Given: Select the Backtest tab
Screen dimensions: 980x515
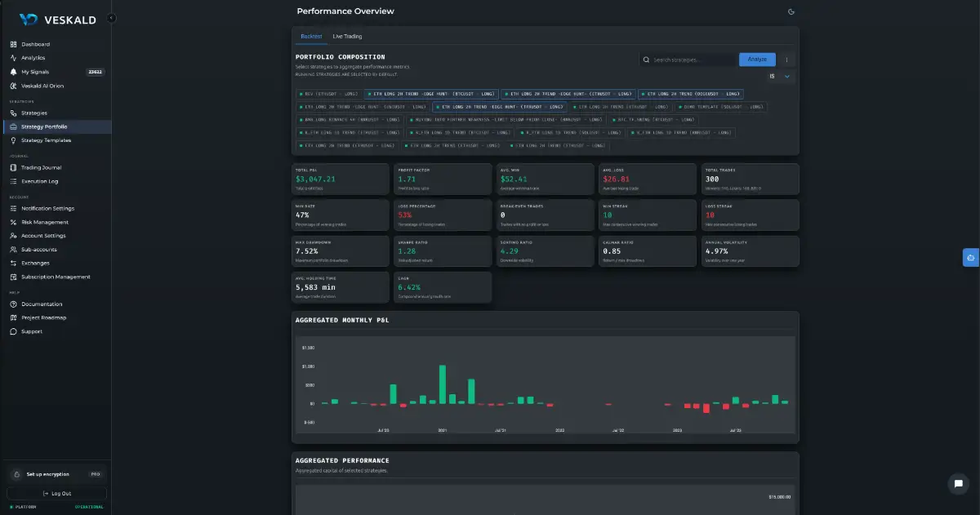Looking at the screenshot, I should click(311, 37).
